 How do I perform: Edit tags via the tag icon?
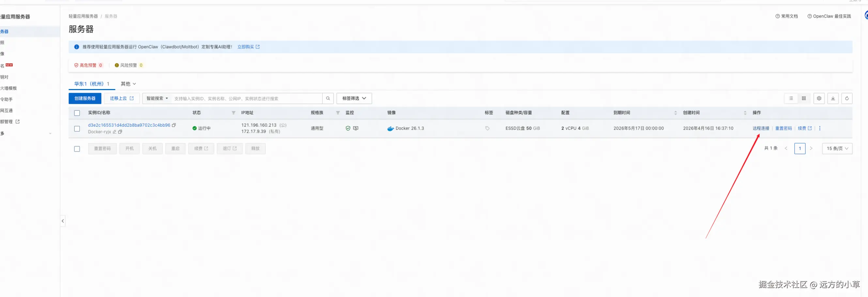pyautogui.click(x=487, y=129)
